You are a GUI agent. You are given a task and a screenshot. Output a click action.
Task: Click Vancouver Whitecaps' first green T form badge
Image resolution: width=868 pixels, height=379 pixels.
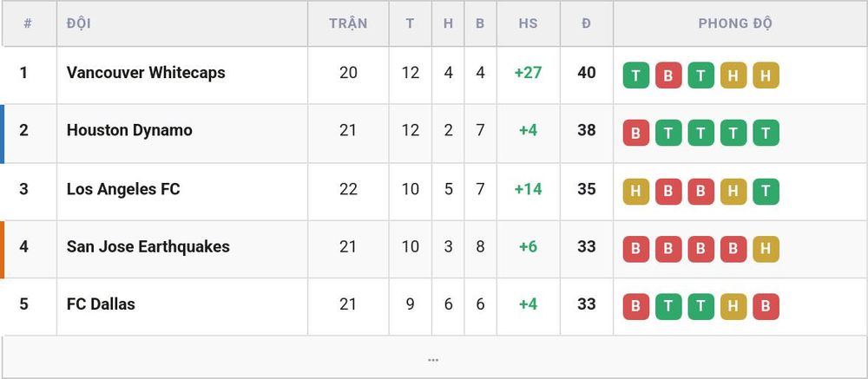[x=636, y=75]
